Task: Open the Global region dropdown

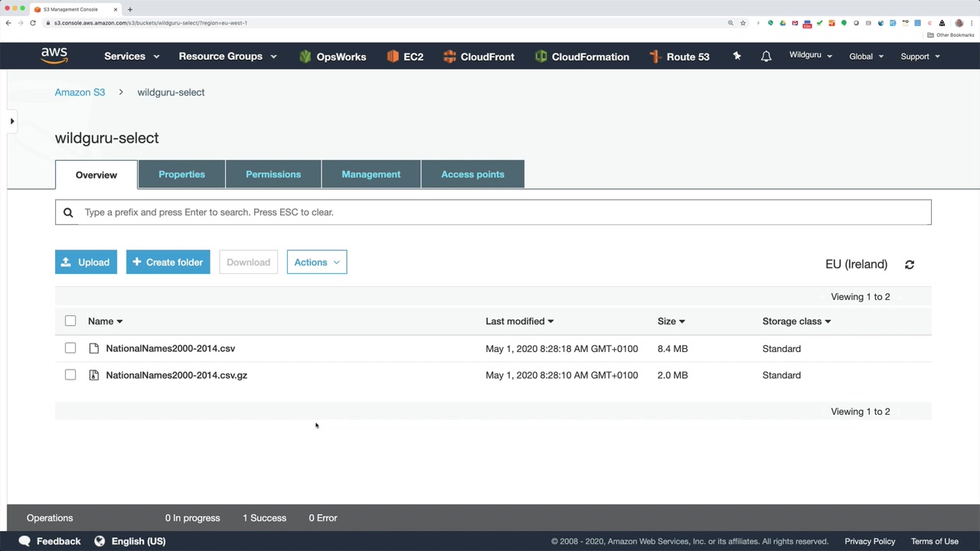Action: (x=866, y=57)
